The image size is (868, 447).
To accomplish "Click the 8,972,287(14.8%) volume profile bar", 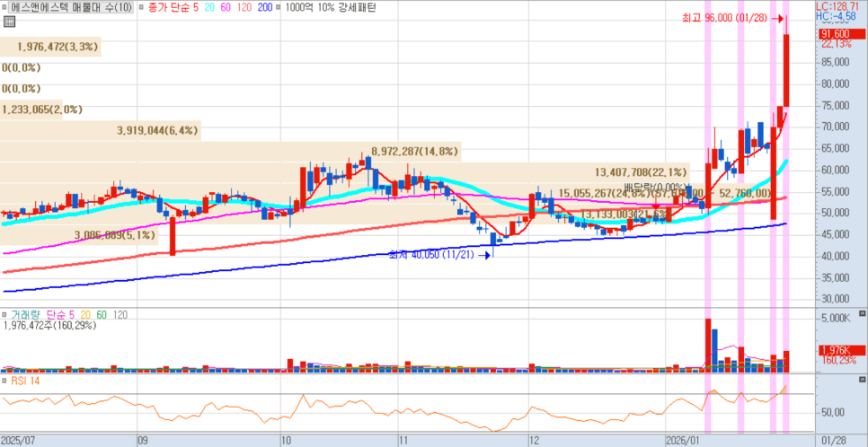I will [x=230, y=152].
